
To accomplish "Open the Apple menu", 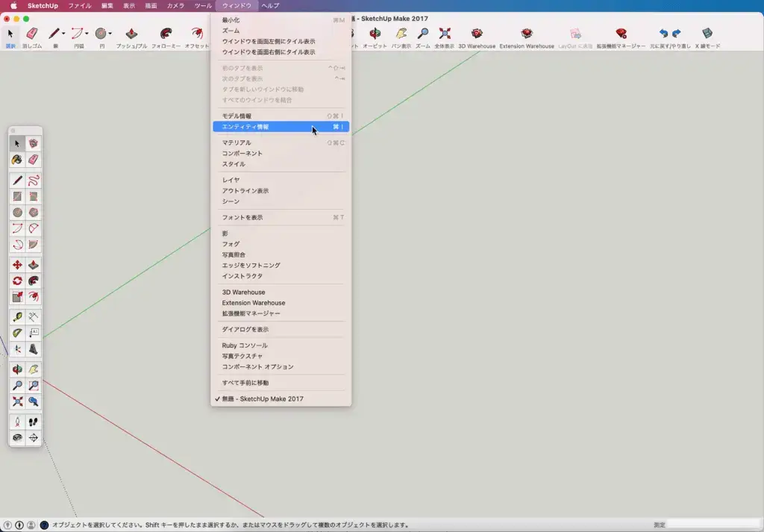I will pos(13,6).
